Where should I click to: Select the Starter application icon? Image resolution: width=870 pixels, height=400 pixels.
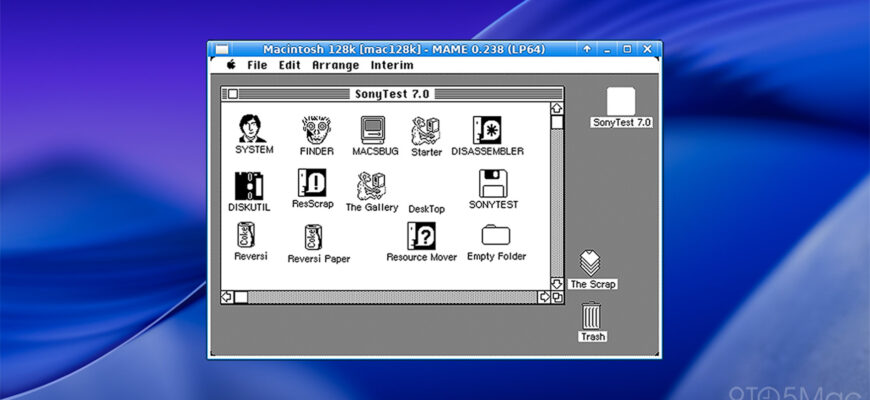coord(426,130)
